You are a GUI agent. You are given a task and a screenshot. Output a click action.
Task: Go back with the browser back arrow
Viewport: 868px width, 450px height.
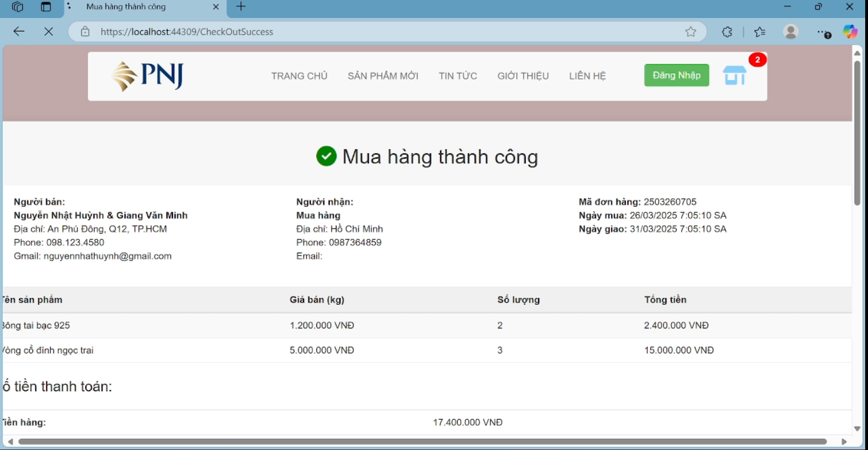coord(19,32)
